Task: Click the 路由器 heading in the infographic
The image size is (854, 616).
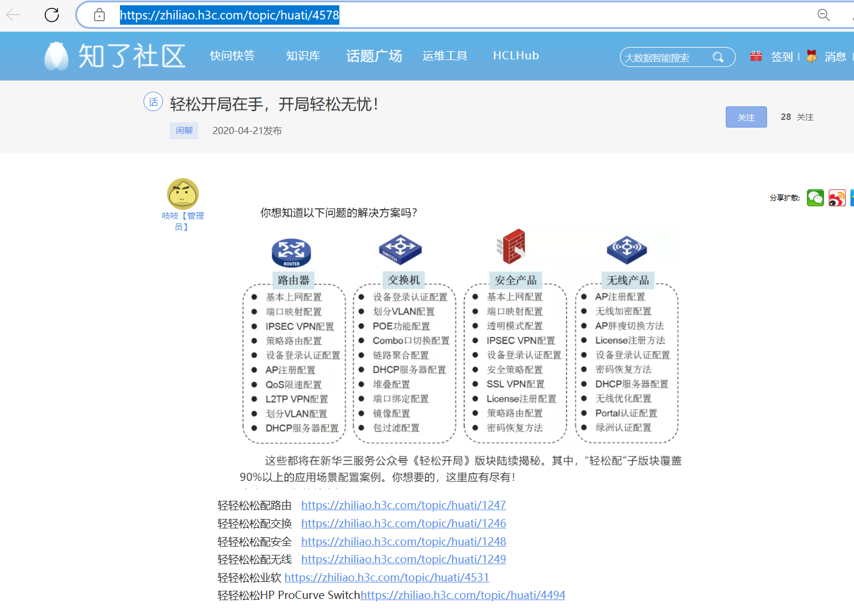Action: [x=293, y=280]
